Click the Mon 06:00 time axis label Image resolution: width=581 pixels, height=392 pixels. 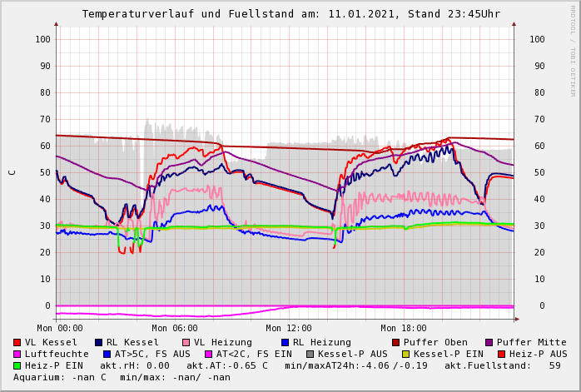175,328
